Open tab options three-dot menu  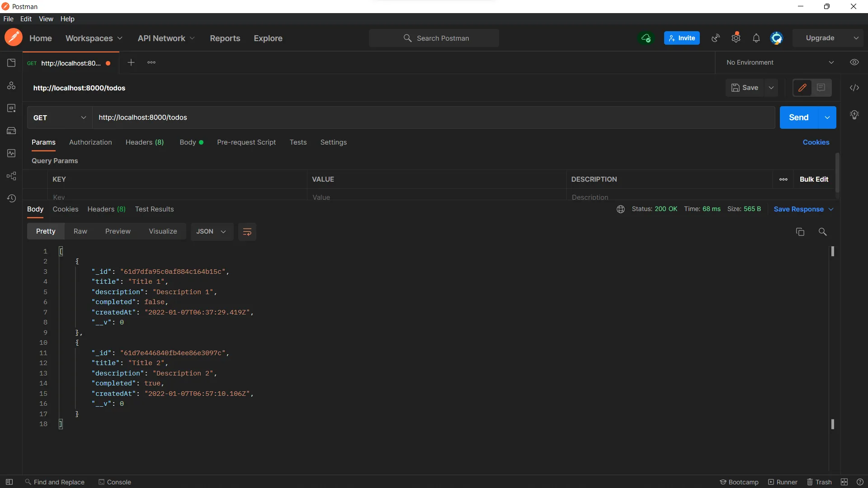click(x=151, y=62)
